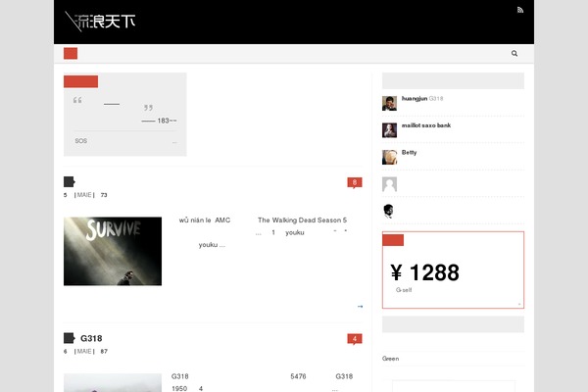Click the read-more arrow on first post

click(360, 307)
